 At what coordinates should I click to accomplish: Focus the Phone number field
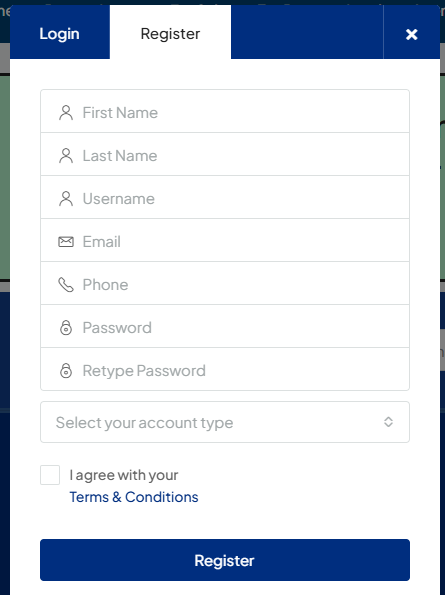click(225, 283)
